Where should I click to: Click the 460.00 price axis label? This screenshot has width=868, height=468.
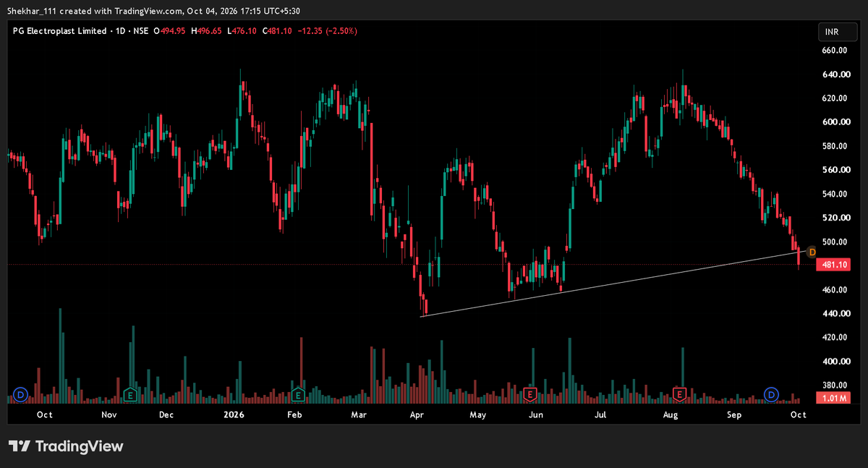pos(834,290)
